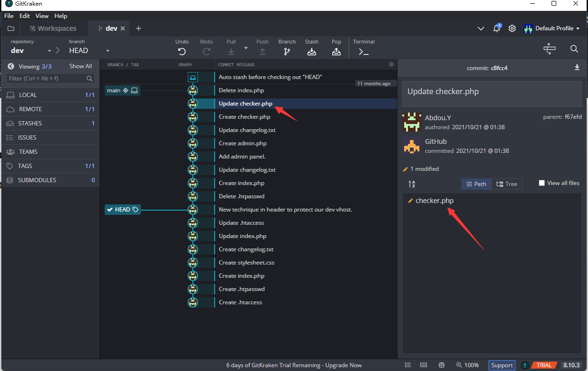The width and height of the screenshot is (588, 371).
Task: Switch to the Workspaces tab
Action: point(53,28)
